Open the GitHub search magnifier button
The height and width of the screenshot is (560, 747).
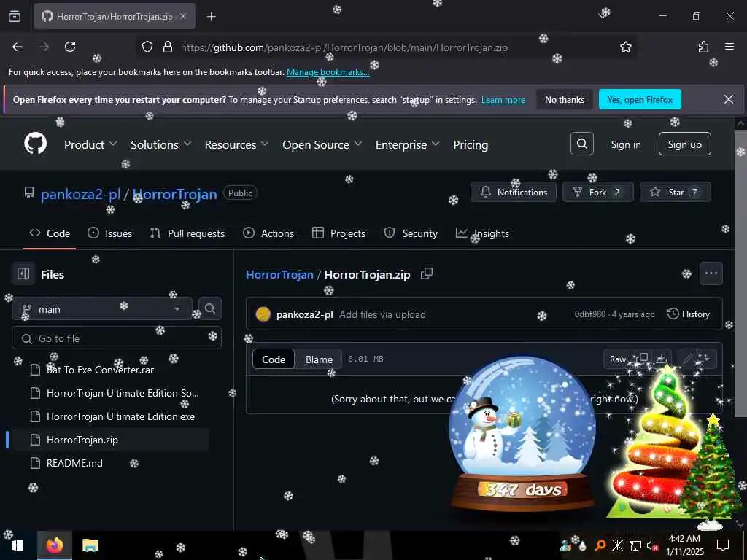581,144
